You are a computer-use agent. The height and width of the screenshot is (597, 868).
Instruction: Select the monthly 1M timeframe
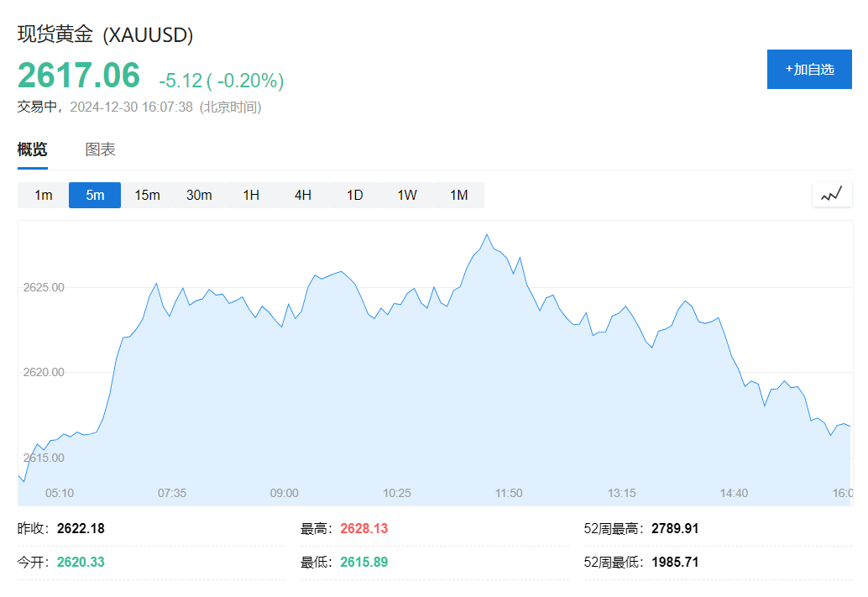[458, 195]
